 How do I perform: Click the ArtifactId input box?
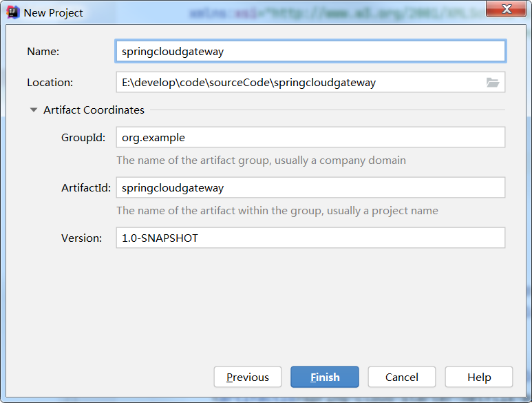point(310,187)
